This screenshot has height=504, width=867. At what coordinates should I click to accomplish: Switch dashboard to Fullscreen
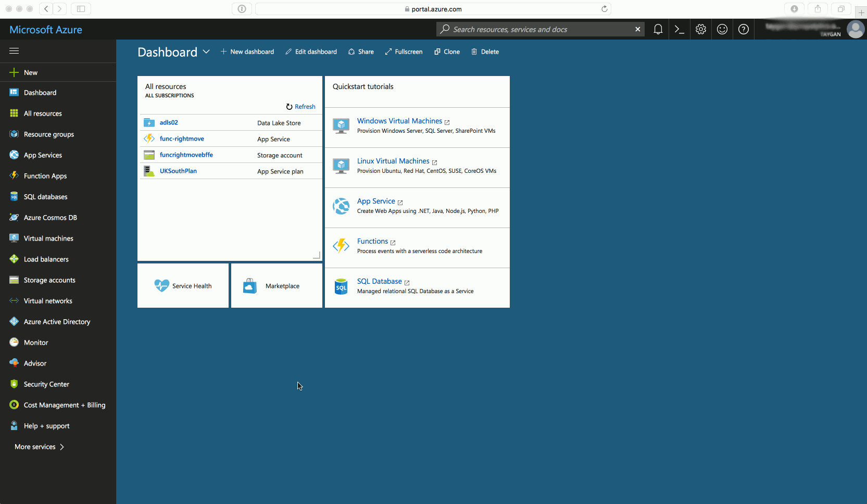click(404, 52)
